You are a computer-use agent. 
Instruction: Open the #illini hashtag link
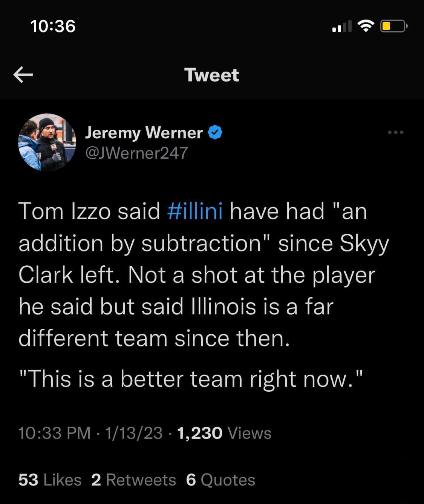point(194,211)
